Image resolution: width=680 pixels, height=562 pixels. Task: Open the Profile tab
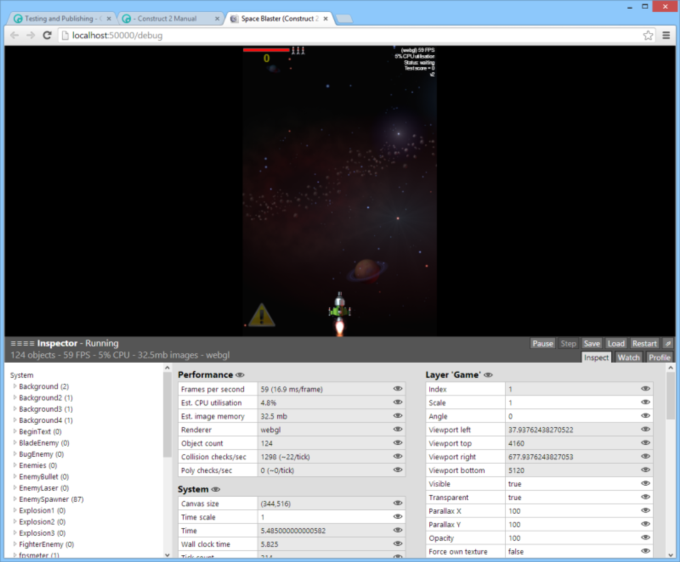[659, 357]
